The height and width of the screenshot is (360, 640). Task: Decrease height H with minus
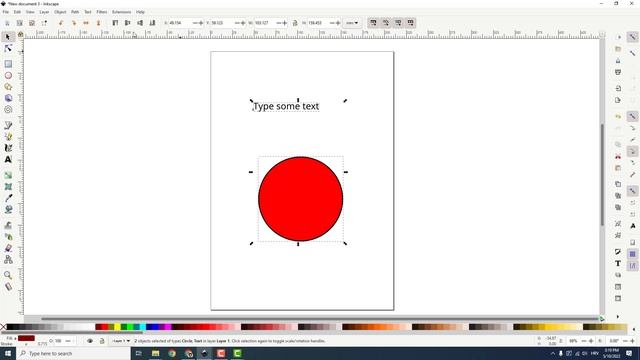point(332,23)
